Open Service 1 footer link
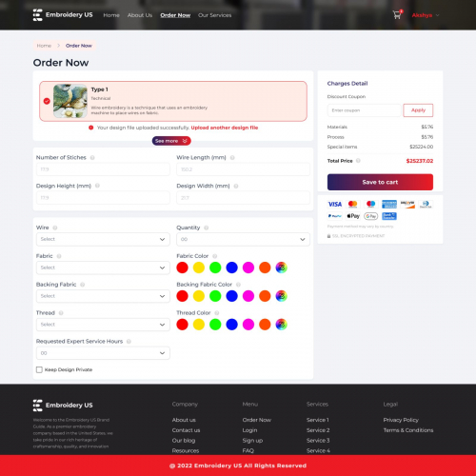This screenshot has height=476, width=476. pos(318,420)
